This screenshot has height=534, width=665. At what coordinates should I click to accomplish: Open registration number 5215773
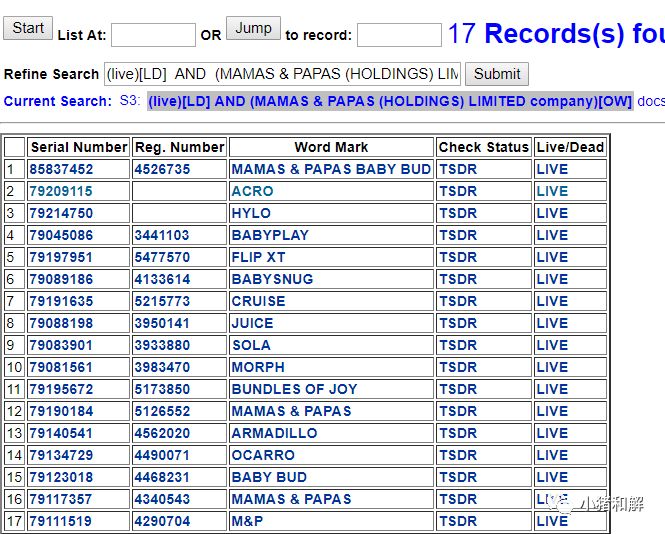162,302
